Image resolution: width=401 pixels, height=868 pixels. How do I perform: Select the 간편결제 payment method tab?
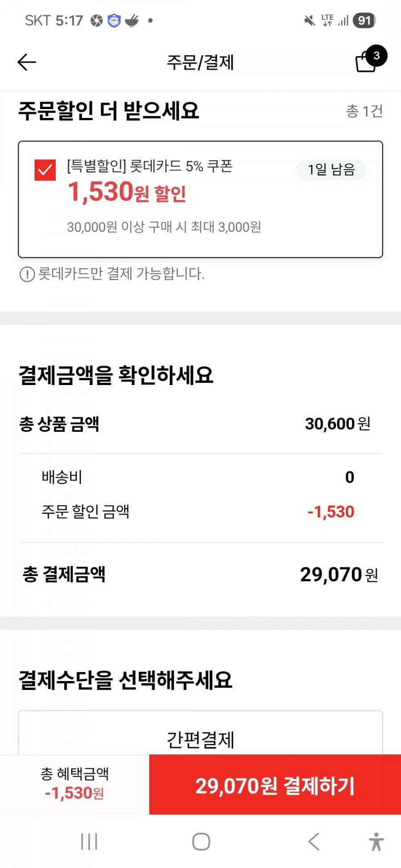(200, 739)
